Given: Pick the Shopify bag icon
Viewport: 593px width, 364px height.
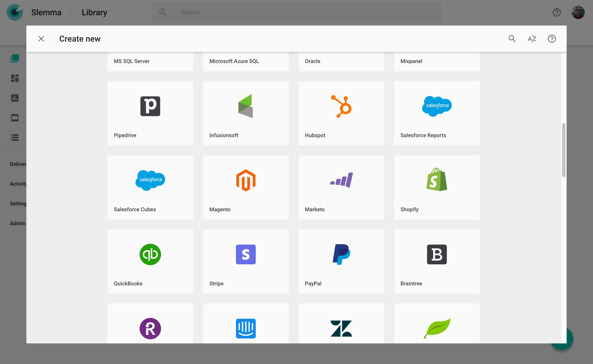Looking at the screenshot, I should pyautogui.click(x=437, y=180).
